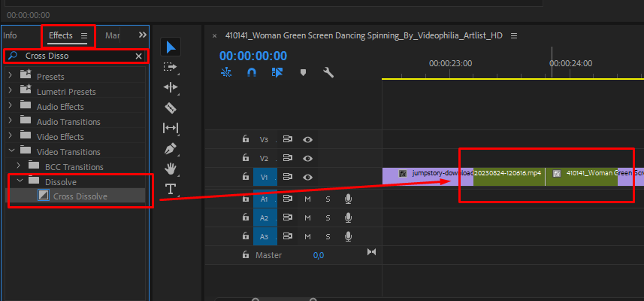
Task: Toggle track lock for V3
Action: click(246, 139)
